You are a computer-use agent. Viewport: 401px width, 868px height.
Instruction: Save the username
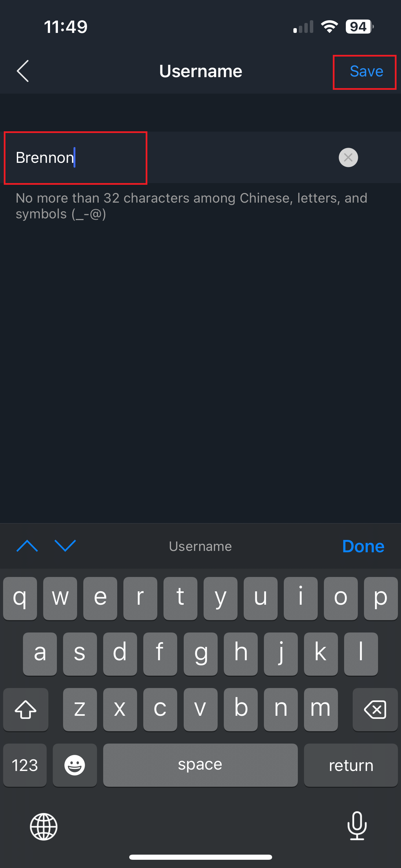coord(366,71)
